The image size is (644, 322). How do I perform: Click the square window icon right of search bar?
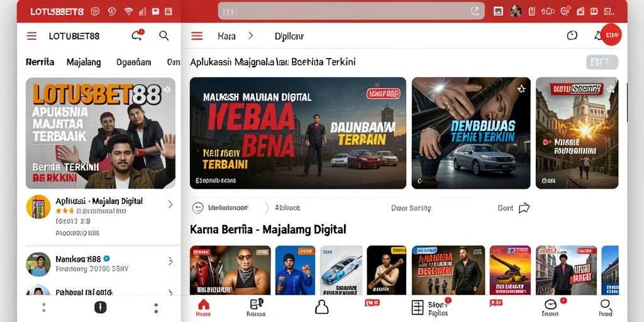click(498, 11)
